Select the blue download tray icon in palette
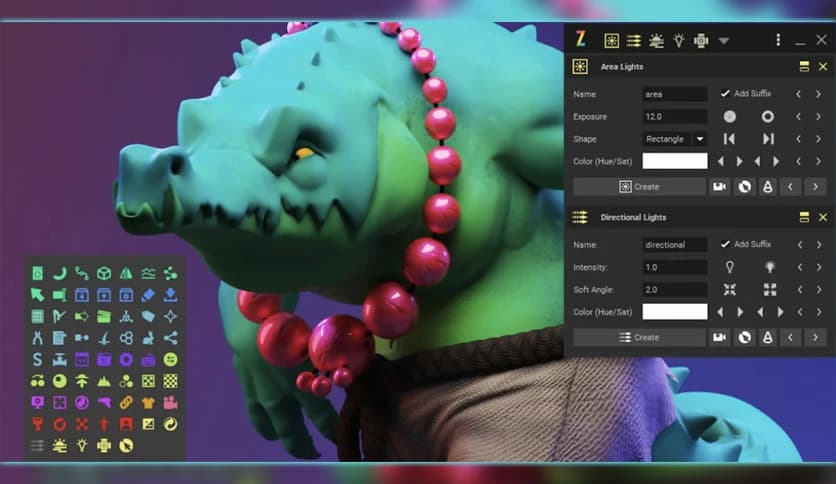 pos(171,295)
